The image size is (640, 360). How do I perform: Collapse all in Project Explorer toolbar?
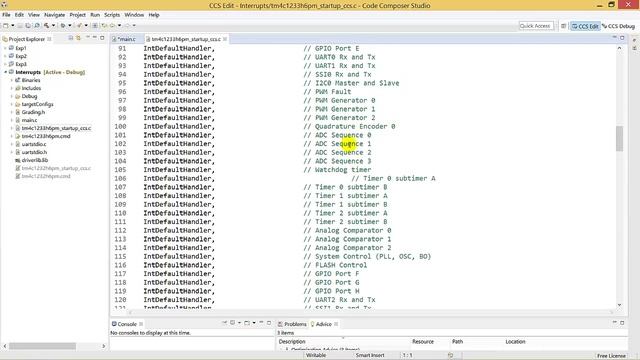71,38
